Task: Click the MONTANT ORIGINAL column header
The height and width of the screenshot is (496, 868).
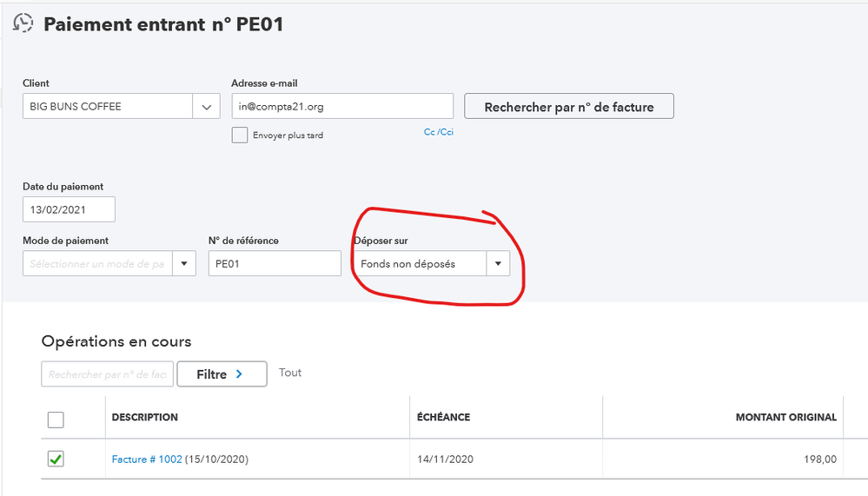Action: coord(786,418)
